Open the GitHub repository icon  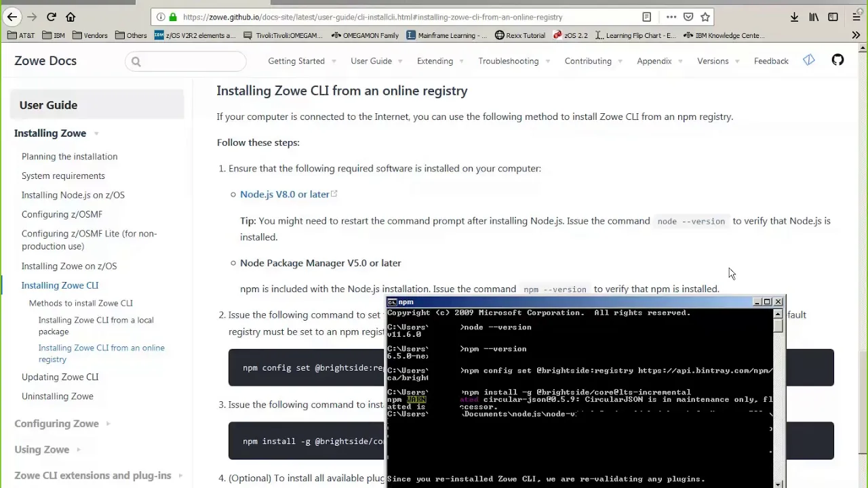pos(837,60)
